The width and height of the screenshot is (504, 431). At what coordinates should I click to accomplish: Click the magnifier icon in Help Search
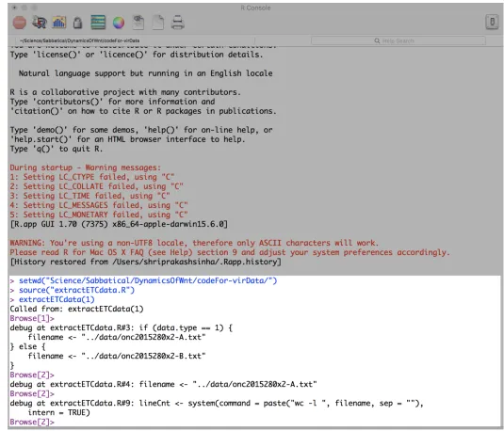pos(377,40)
